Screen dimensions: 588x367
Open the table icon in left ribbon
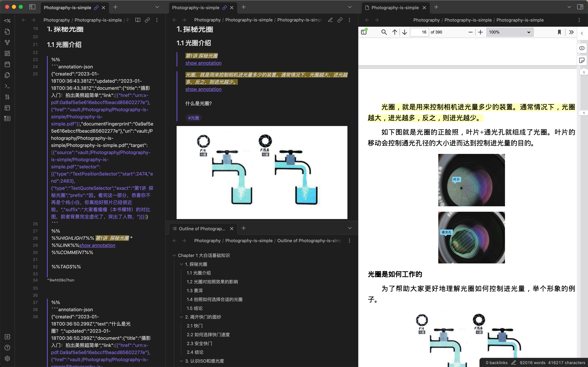point(7,118)
